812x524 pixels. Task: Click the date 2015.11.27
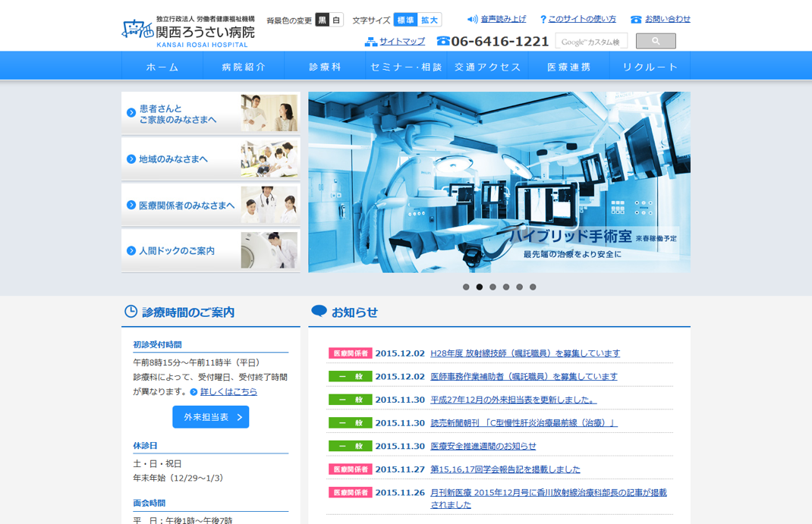(400, 469)
